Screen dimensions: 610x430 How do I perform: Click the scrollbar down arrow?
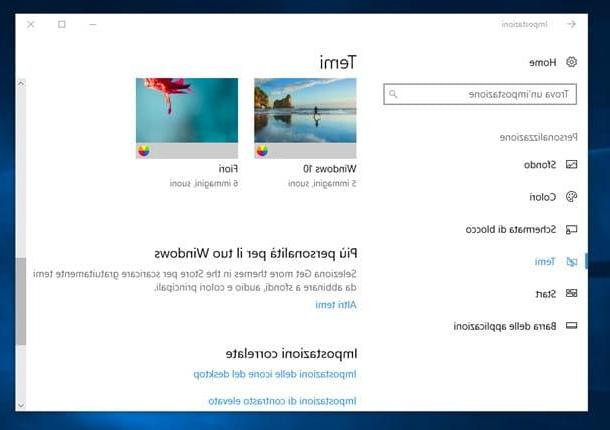pos(21,405)
